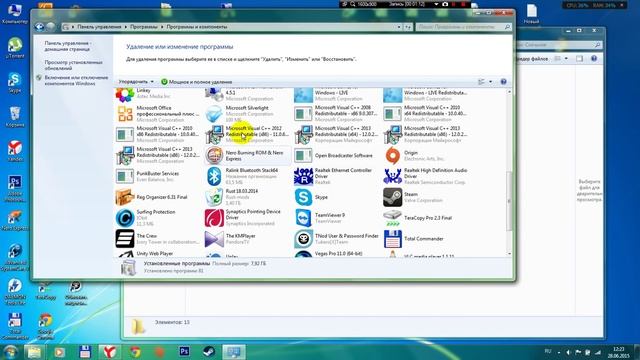Open Панель управления домашняя страница link

point(67,46)
